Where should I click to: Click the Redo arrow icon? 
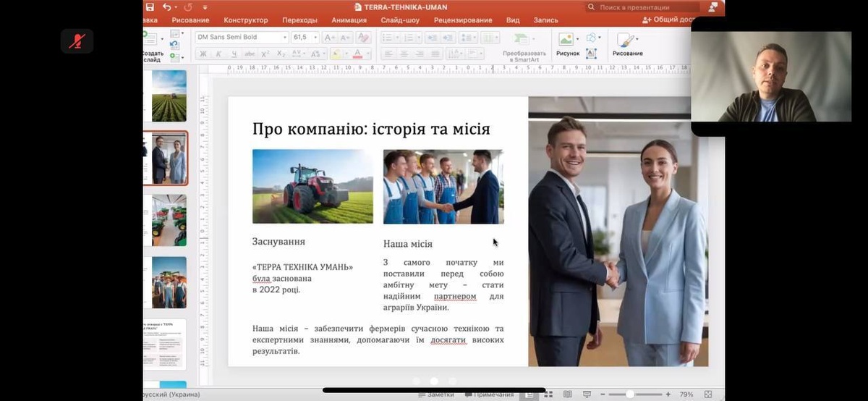click(189, 7)
